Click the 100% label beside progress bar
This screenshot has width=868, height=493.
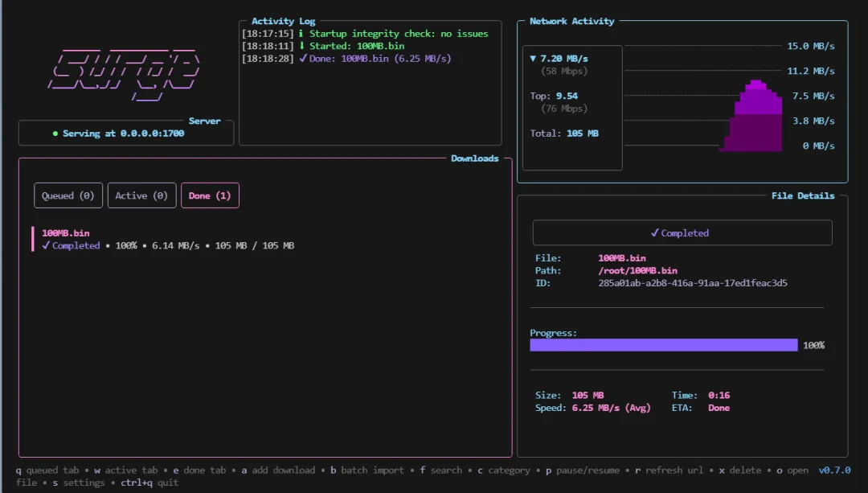(813, 345)
